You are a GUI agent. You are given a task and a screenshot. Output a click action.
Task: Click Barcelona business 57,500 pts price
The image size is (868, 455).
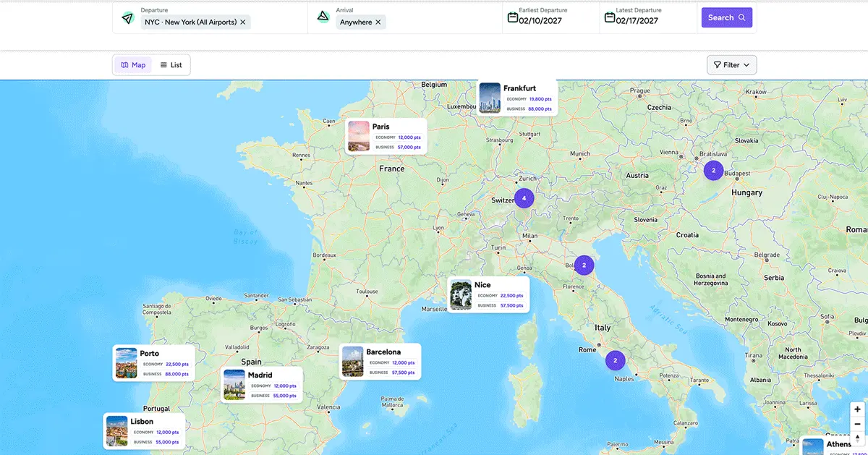point(404,373)
